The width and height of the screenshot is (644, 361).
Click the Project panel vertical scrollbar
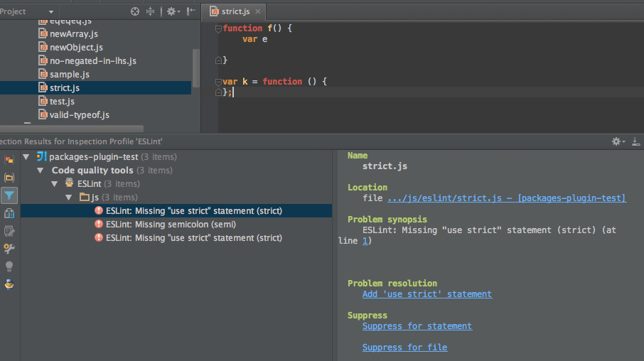(x=196, y=68)
